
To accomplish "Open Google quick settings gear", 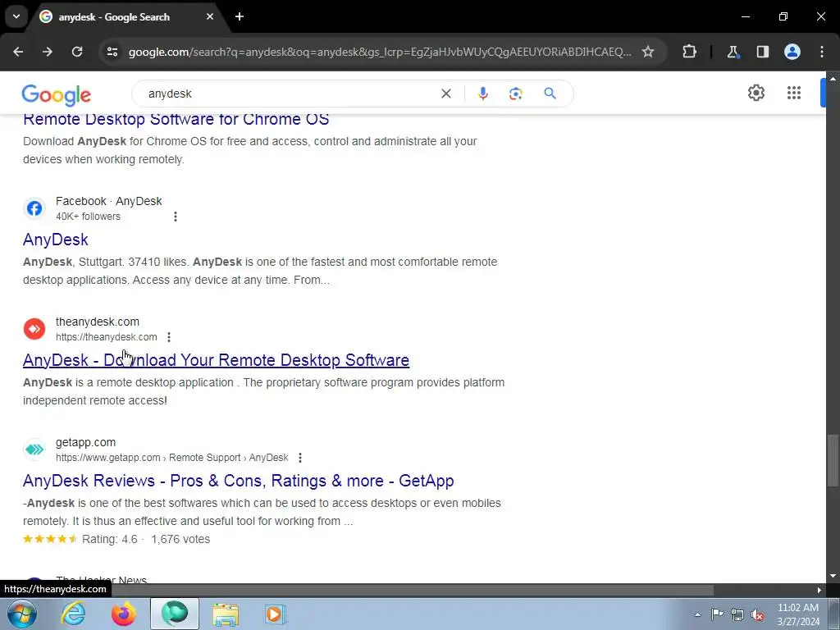I will [756, 93].
